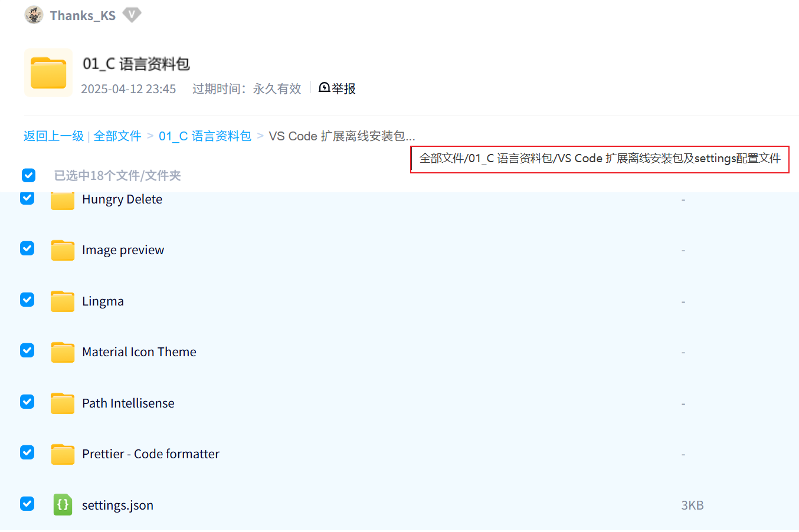Click the Image preview folder icon
This screenshot has height=532, width=799.
tap(63, 249)
